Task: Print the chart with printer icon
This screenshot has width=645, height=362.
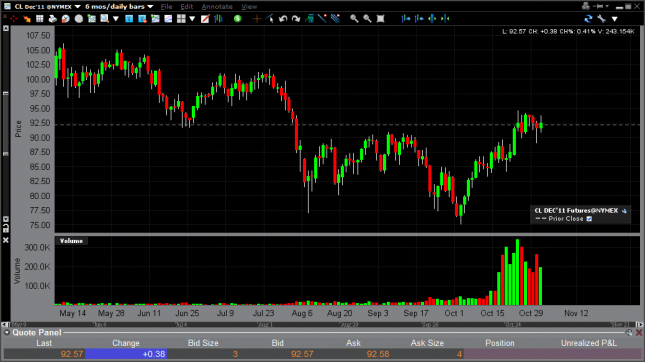Action: click(x=53, y=19)
